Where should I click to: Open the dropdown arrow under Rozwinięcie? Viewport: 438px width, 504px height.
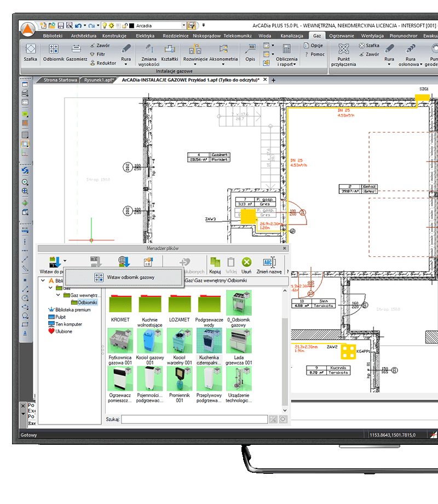[195, 64]
